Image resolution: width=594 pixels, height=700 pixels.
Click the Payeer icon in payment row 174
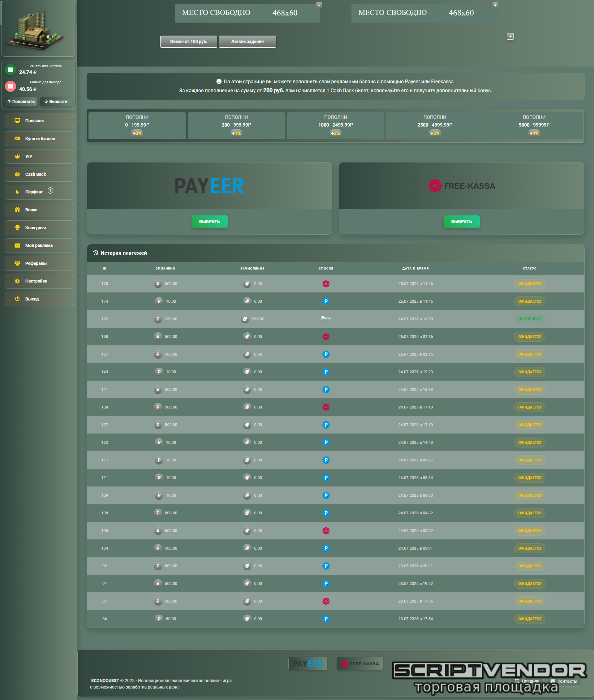pyautogui.click(x=326, y=301)
